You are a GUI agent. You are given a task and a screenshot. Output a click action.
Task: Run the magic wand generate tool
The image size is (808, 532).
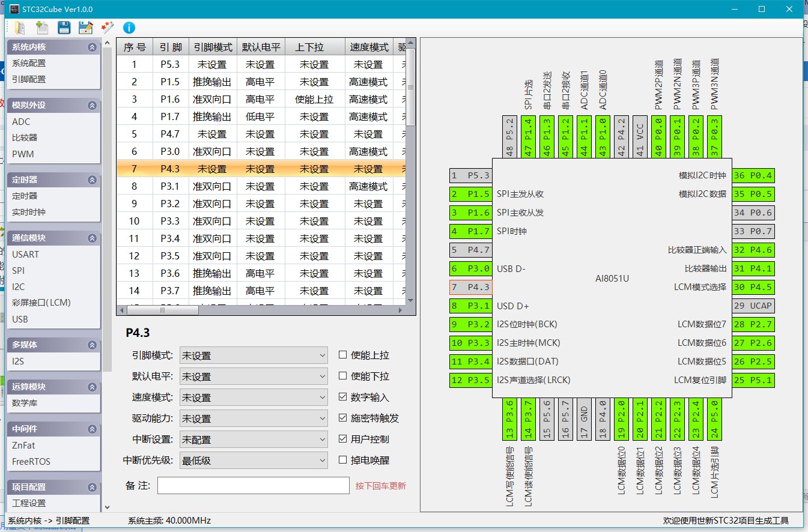click(108, 27)
